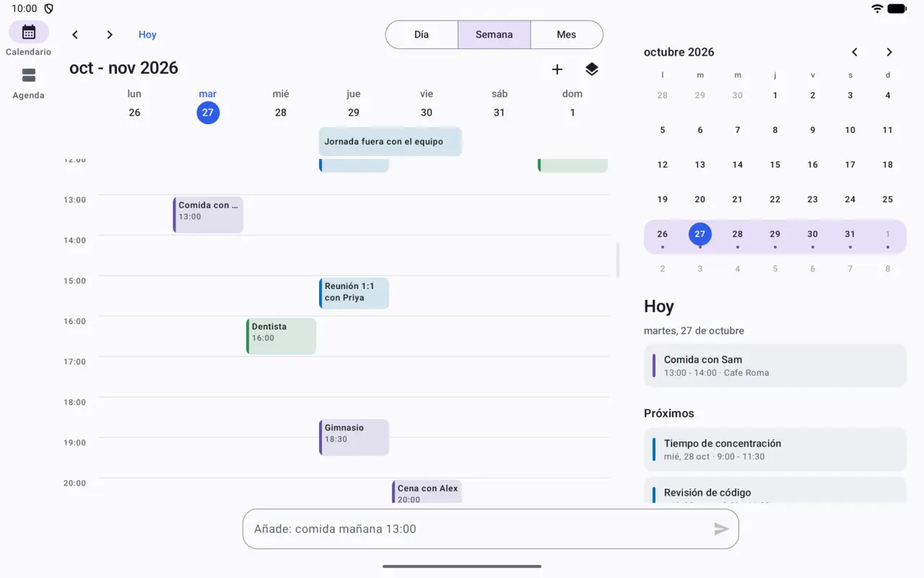This screenshot has width=924, height=578.
Task: Select October 4 in mini calendar
Action: point(888,95)
